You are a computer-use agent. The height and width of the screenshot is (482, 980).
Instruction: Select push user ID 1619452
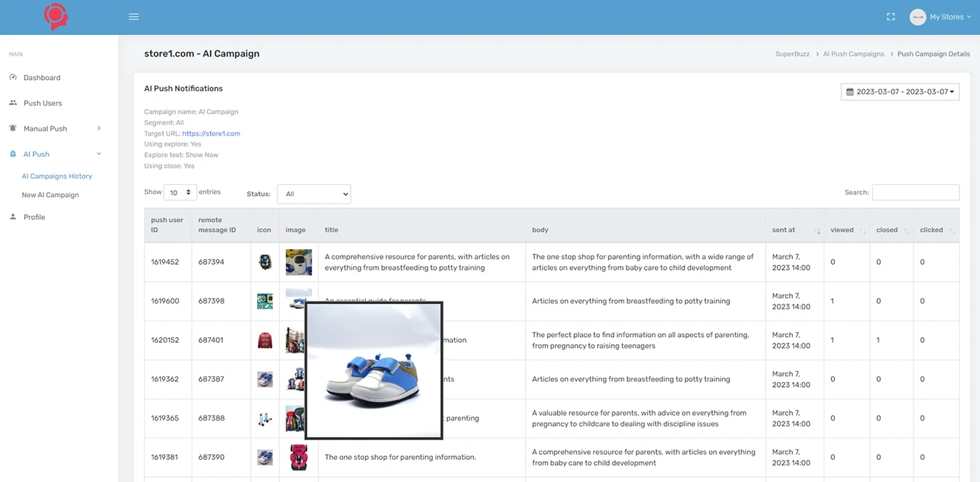[x=165, y=262]
